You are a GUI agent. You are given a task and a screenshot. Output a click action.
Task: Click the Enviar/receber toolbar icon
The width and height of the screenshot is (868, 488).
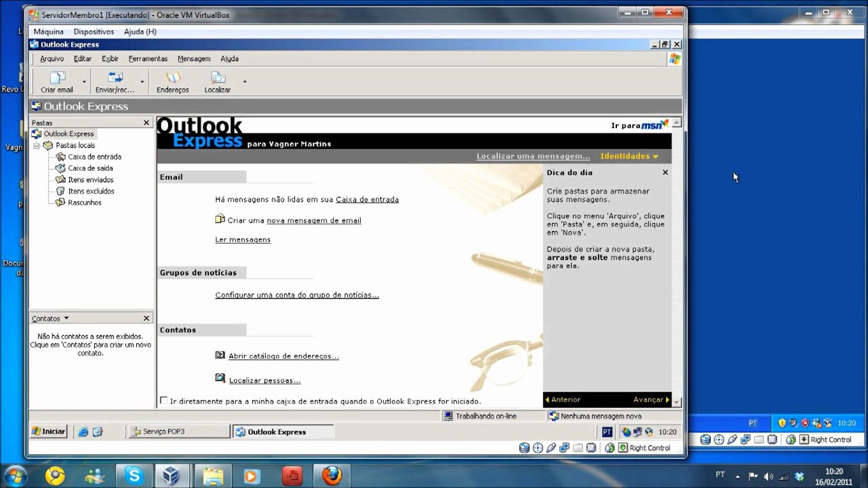[115, 82]
